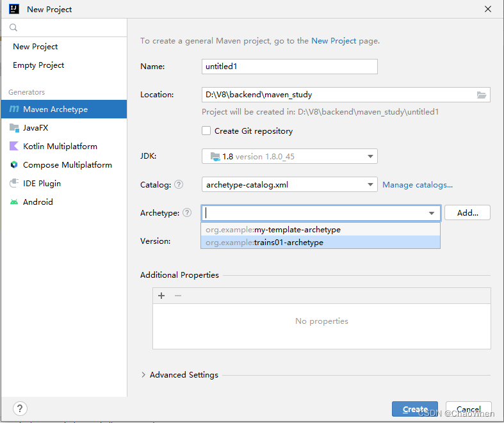Click the Maven Archetype m icon
The image size is (504, 423).
click(x=14, y=109)
